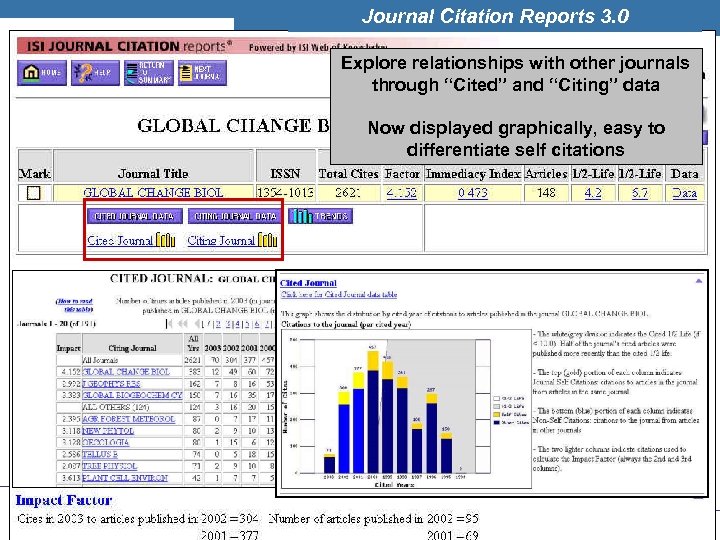
Task: Open the source Data link in the summary row
Action: click(684, 192)
